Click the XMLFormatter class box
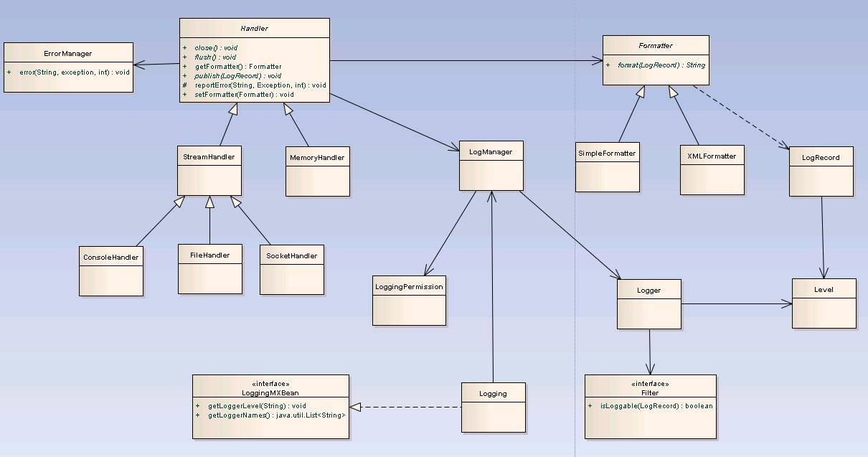868x457 pixels. [712, 169]
